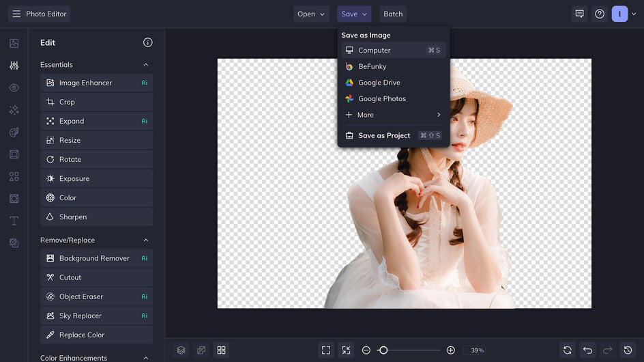Open the layers icon in bottom bar
644x362 pixels.
[x=181, y=350]
